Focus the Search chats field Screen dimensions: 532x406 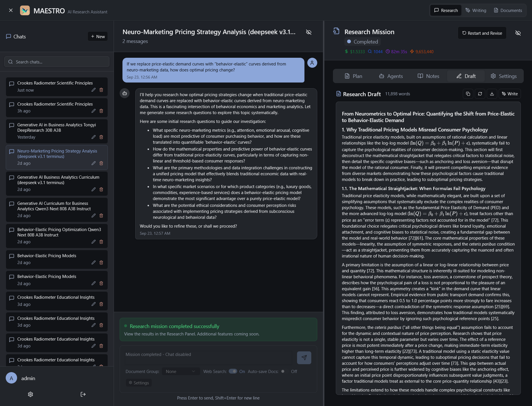tap(57, 62)
